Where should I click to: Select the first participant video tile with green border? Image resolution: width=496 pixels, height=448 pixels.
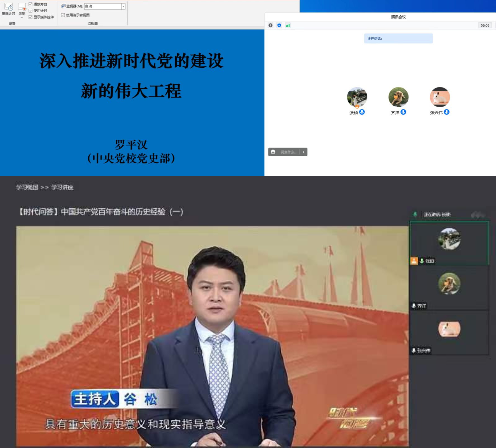click(x=449, y=243)
